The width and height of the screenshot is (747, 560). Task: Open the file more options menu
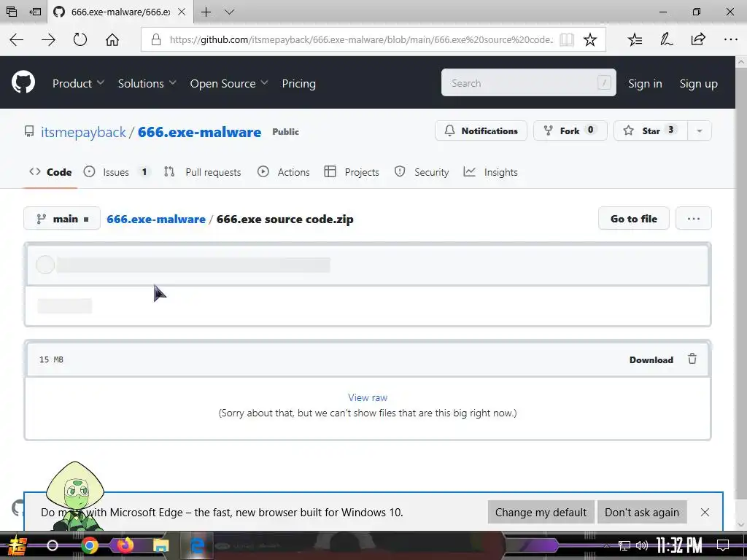pyautogui.click(x=693, y=219)
